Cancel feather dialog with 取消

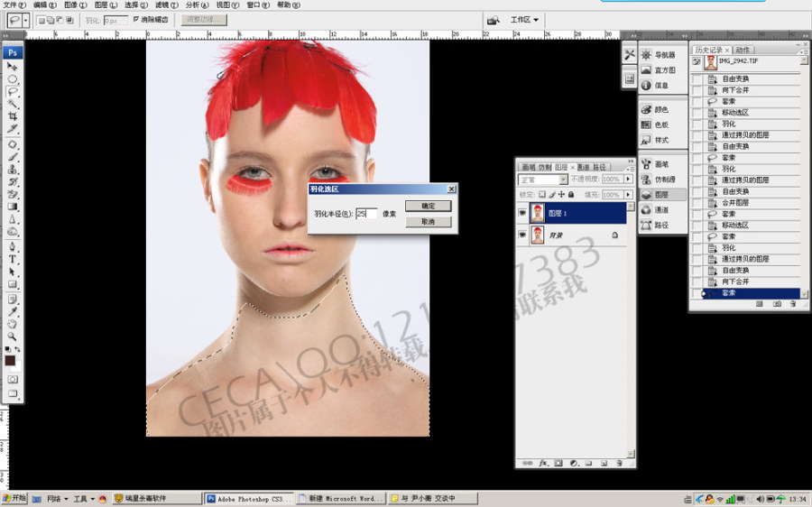coord(429,222)
